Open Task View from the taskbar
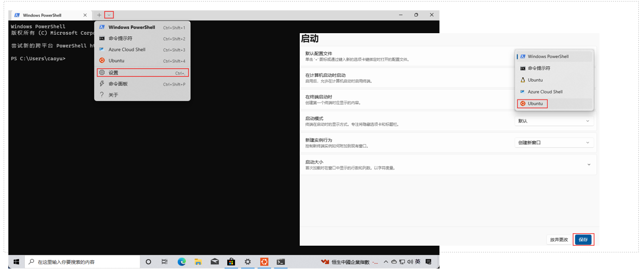This screenshot has height=269, width=644. tap(164, 262)
